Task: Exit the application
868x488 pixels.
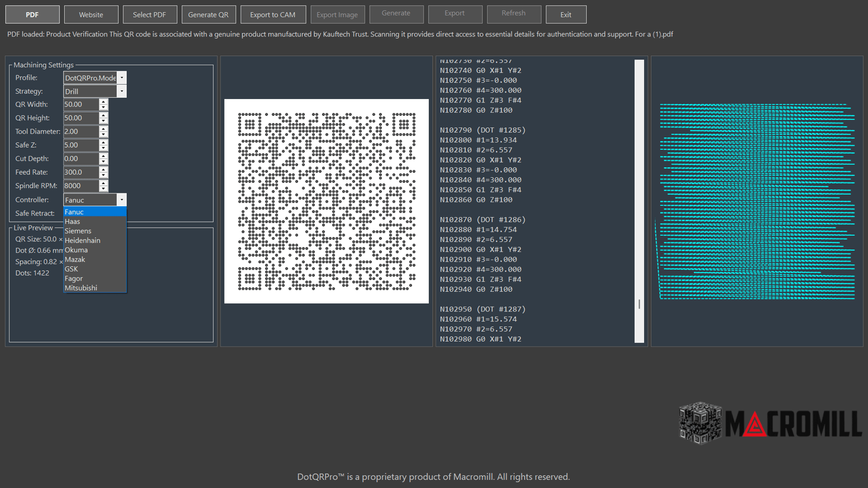Action: 566,14
